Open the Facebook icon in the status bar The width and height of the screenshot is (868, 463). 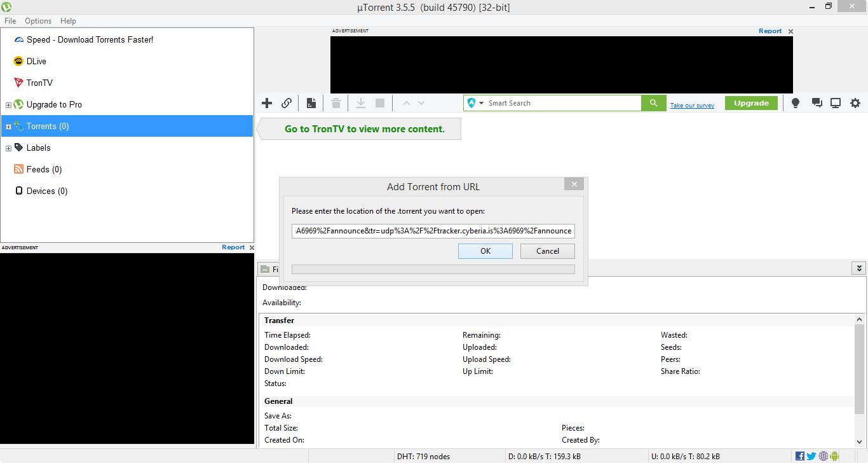coord(799,456)
